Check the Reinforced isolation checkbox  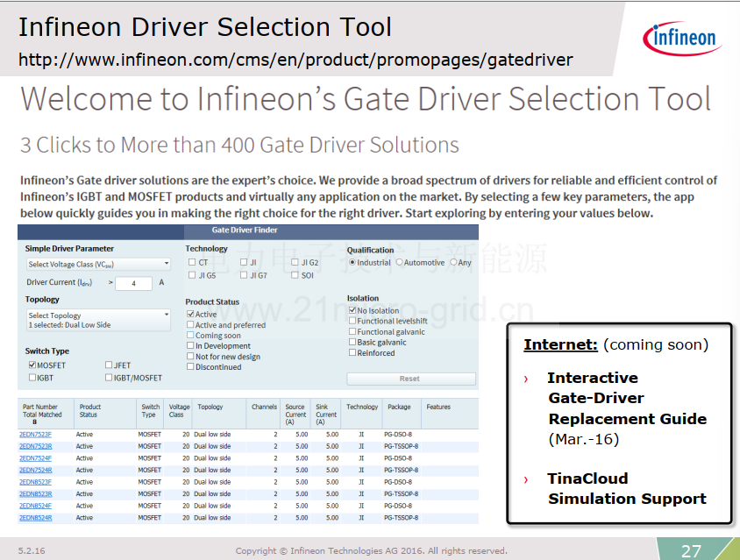tap(352, 352)
